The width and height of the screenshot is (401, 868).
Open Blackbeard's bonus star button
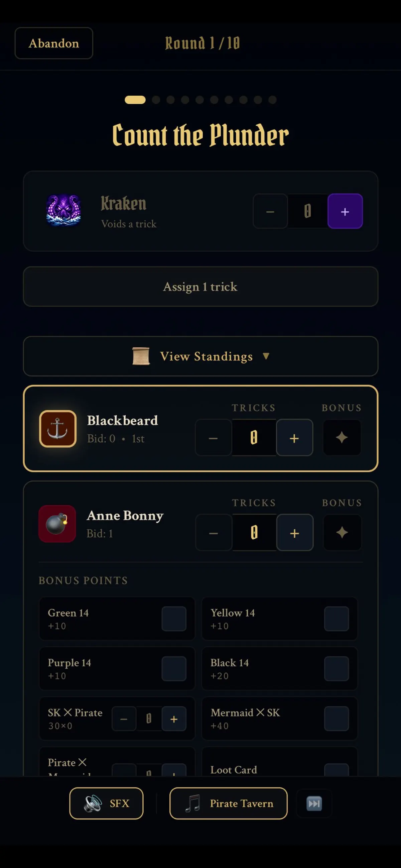[342, 437]
